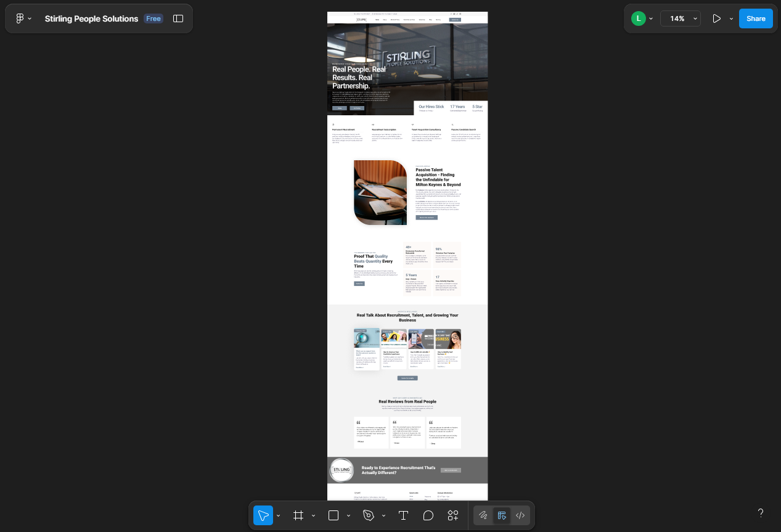The height and width of the screenshot is (532, 781).
Task: Select the Move tool
Action: (263, 515)
